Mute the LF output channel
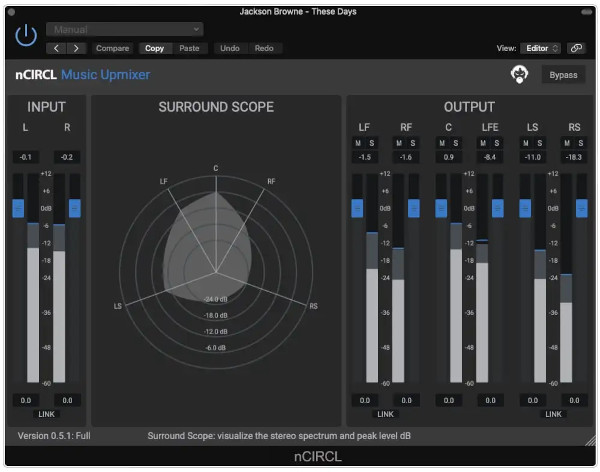The image size is (600, 472). click(x=358, y=143)
